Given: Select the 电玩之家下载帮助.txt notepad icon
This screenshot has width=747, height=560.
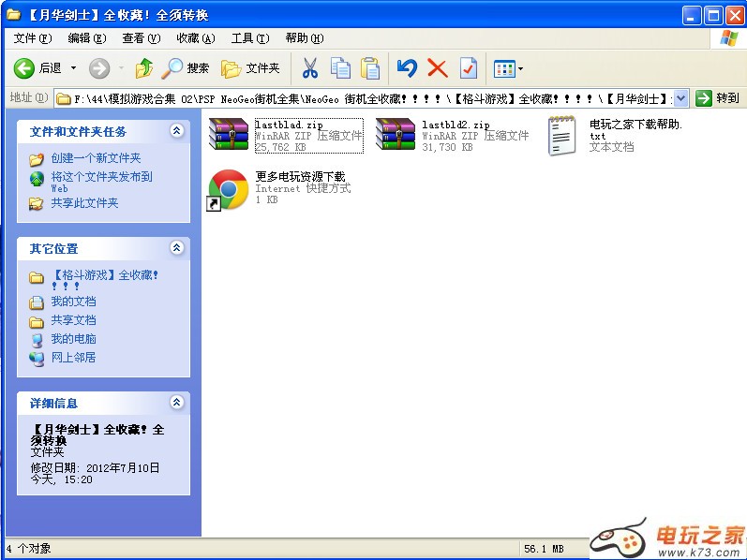Looking at the screenshot, I should point(561,136).
